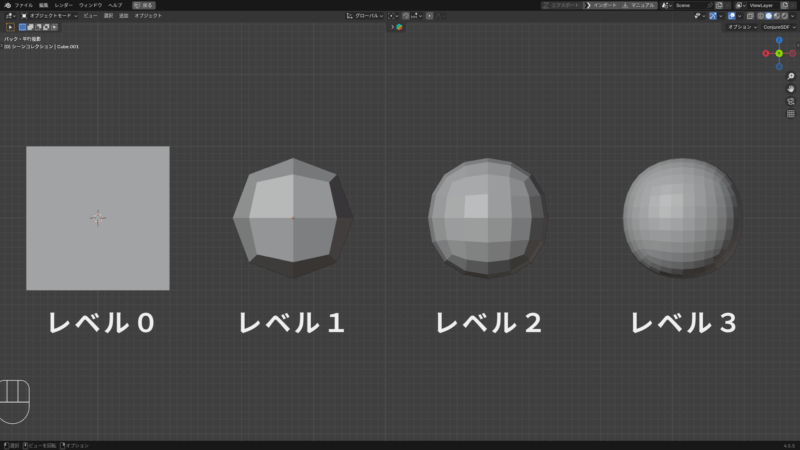Toggle the camera view icon
This screenshot has height=450, width=800.
pos(790,101)
